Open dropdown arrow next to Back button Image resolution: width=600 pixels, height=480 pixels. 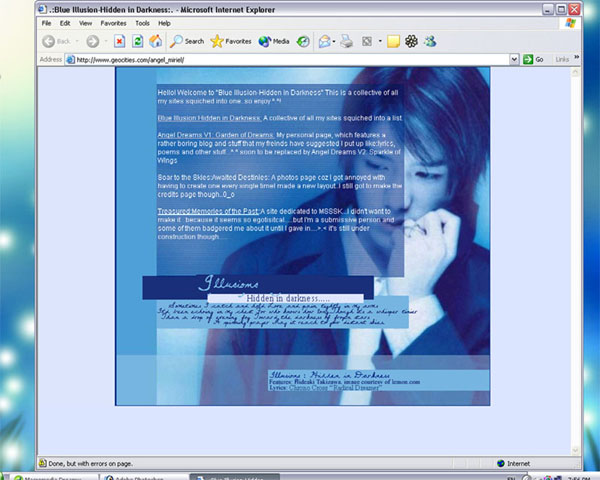pos(77,41)
